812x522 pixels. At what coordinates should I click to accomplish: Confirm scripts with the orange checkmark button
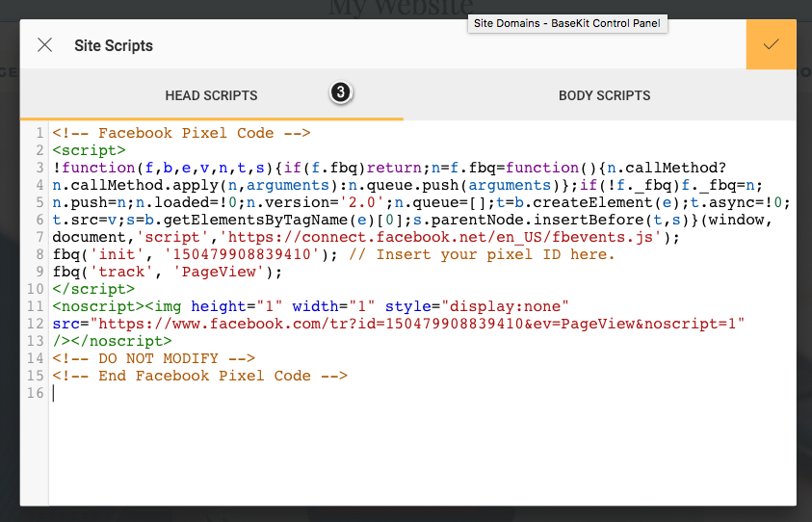pyautogui.click(x=772, y=44)
